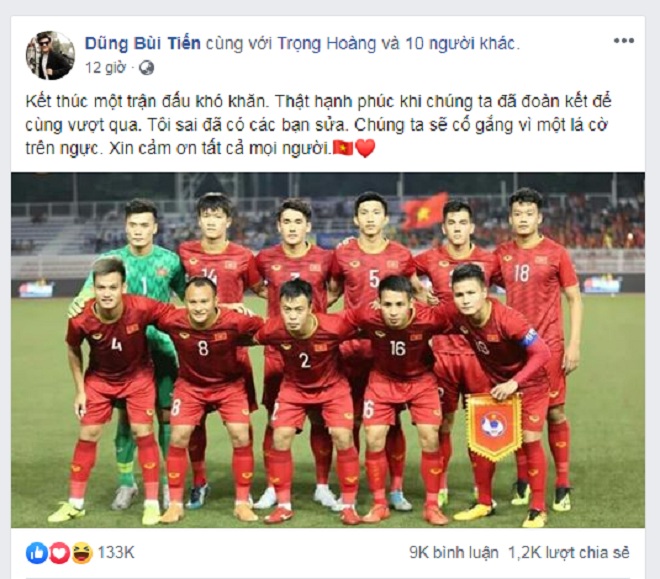The image size is (660, 579).
Task: Click the public globe privacy icon
Action: pyautogui.click(x=146, y=68)
